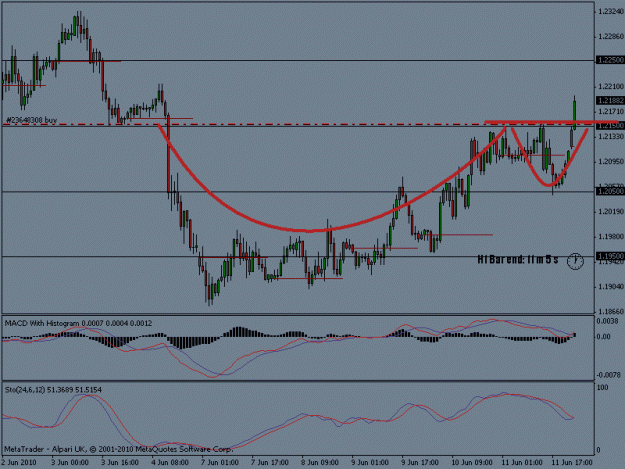Click the MACD scale value -0.0078
This screenshot has width=625, height=469.
609,375
